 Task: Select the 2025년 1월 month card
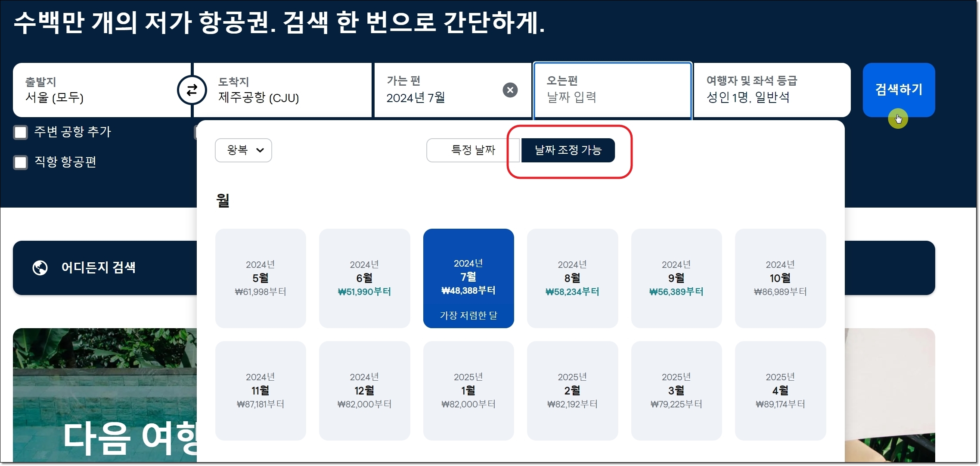point(468,391)
